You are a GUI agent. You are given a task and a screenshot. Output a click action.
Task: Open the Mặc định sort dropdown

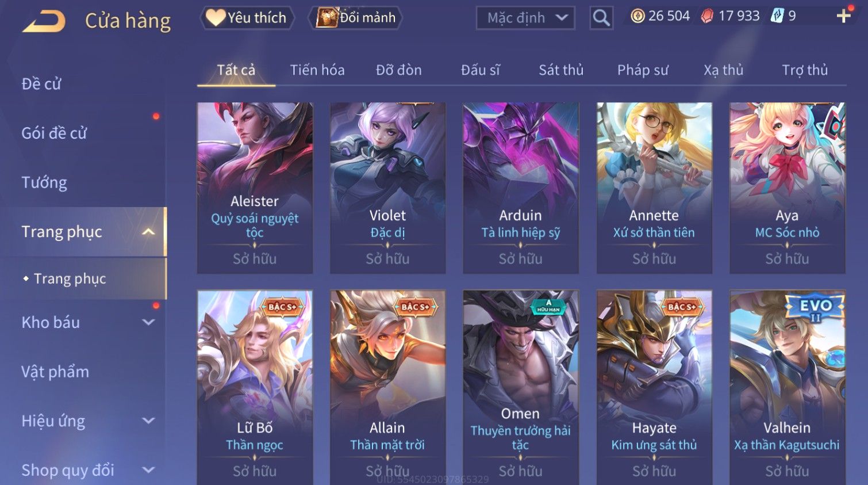pos(525,18)
